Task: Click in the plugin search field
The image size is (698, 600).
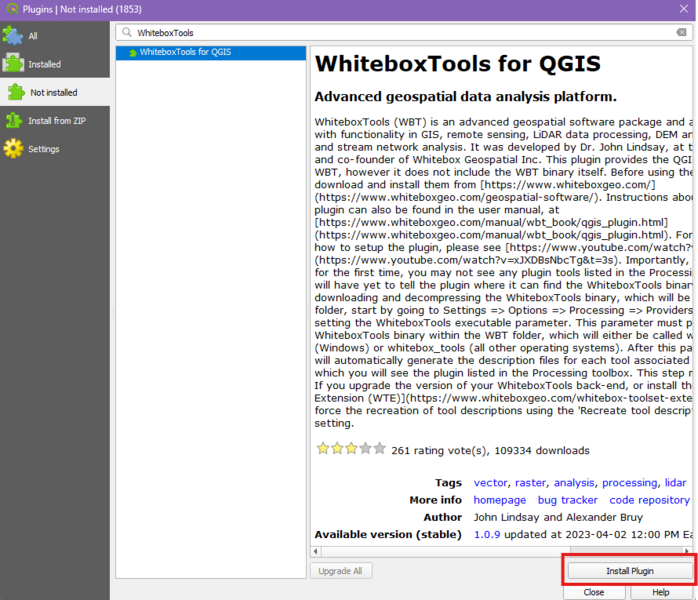Action: (x=400, y=33)
